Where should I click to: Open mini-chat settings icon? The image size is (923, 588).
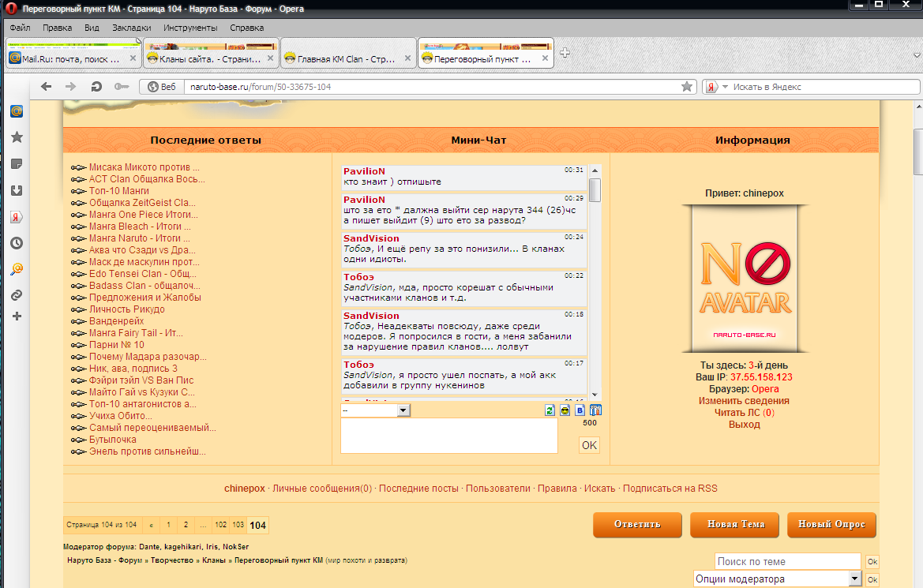pyautogui.click(x=595, y=410)
